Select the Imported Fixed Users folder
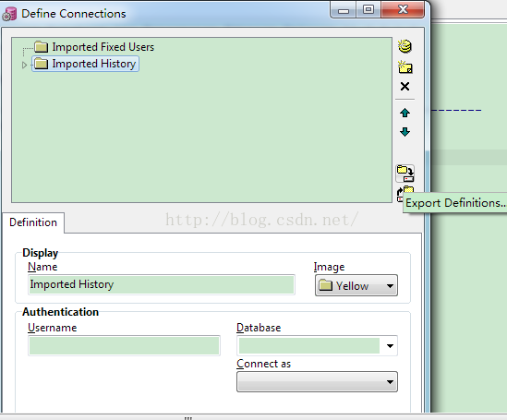 pyautogui.click(x=94, y=47)
